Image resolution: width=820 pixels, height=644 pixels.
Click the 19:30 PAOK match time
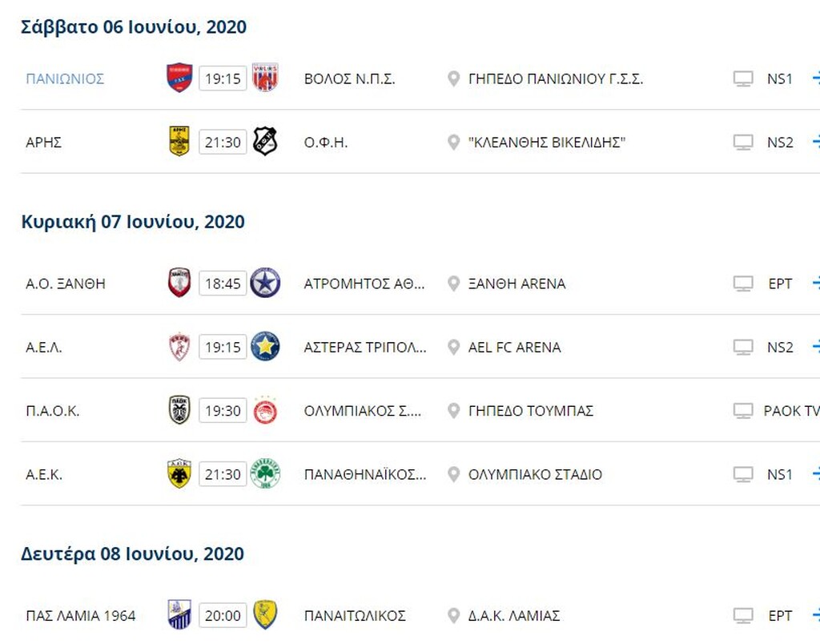[223, 411]
